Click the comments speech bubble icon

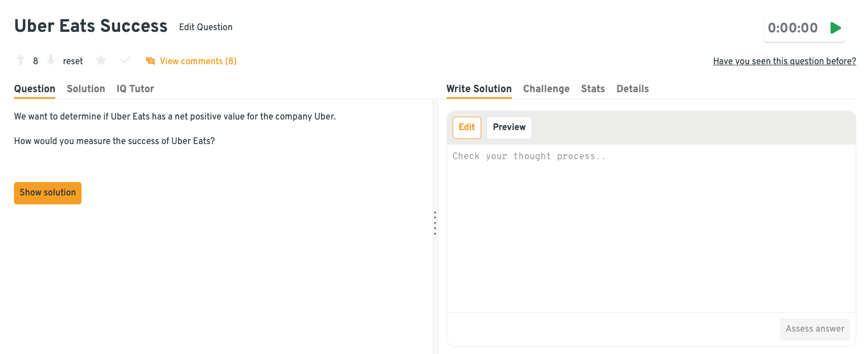[150, 61]
